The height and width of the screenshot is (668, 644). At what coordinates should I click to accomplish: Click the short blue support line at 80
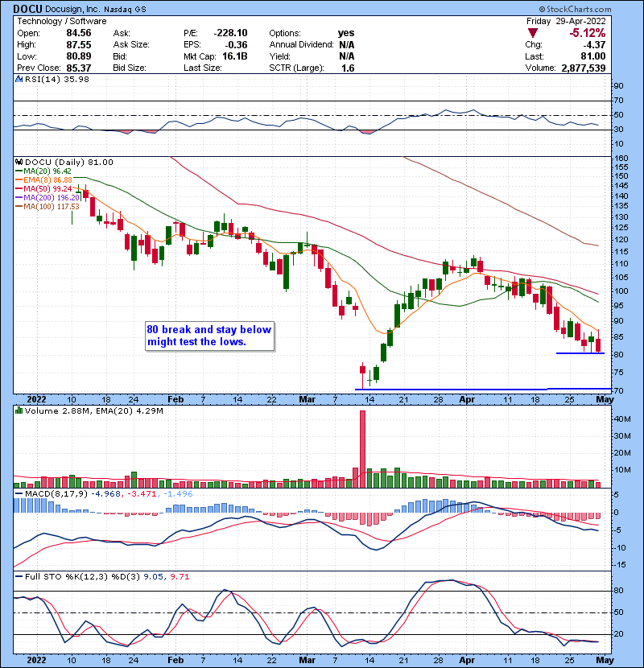click(x=580, y=353)
